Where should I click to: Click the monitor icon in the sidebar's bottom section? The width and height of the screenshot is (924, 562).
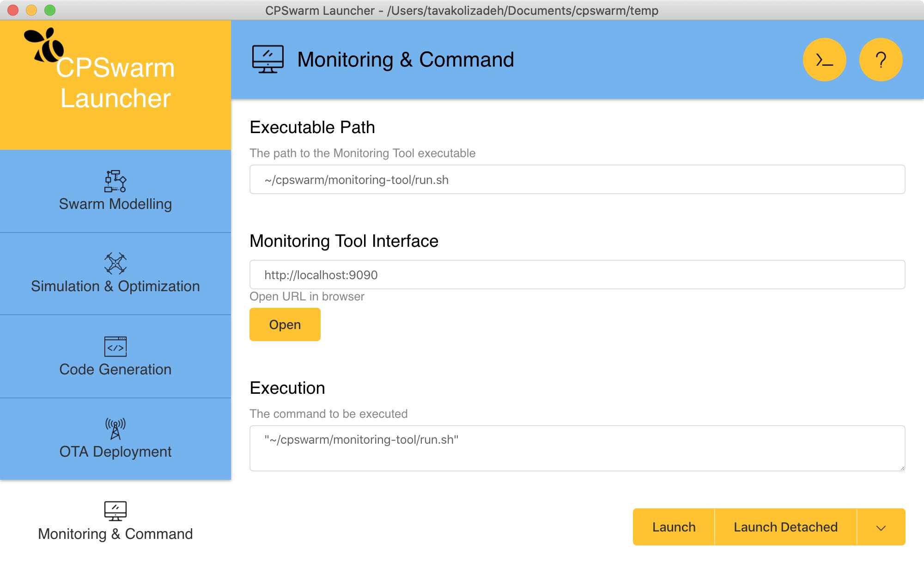pyautogui.click(x=115, y=511)
